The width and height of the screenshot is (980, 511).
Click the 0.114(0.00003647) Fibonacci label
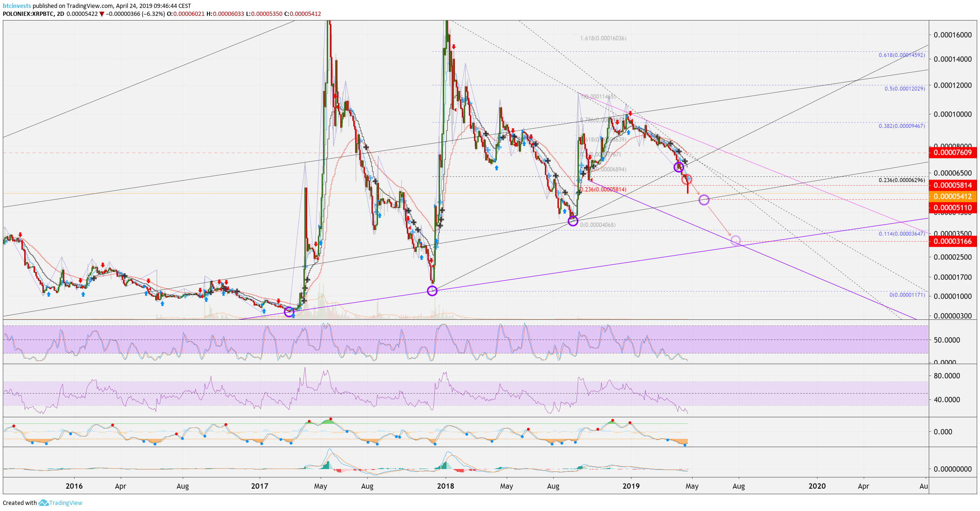coord(902,234)
